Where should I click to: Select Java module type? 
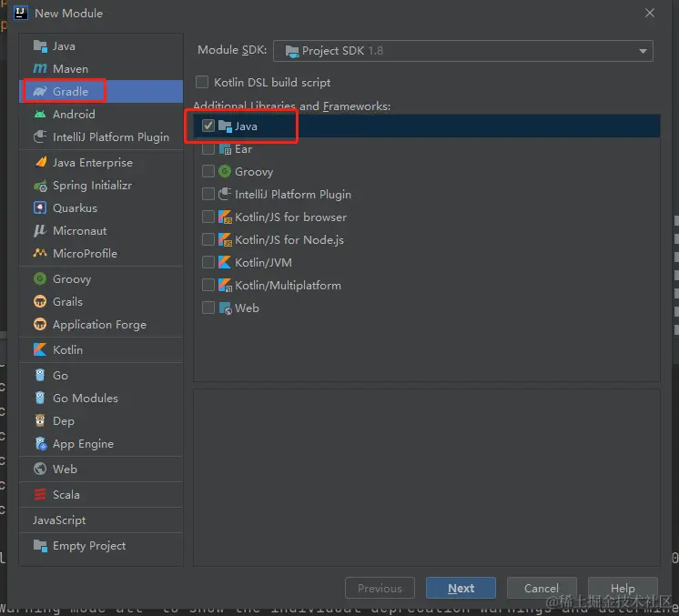101,45
